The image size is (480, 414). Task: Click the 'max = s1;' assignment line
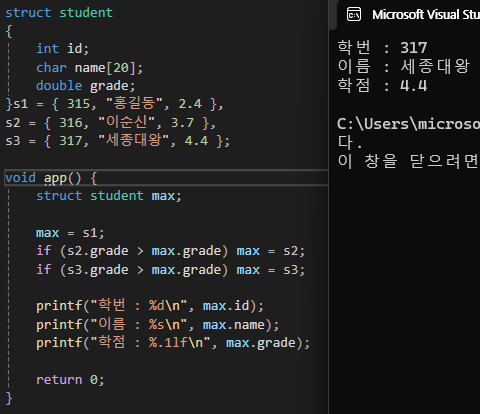(70, 233)
